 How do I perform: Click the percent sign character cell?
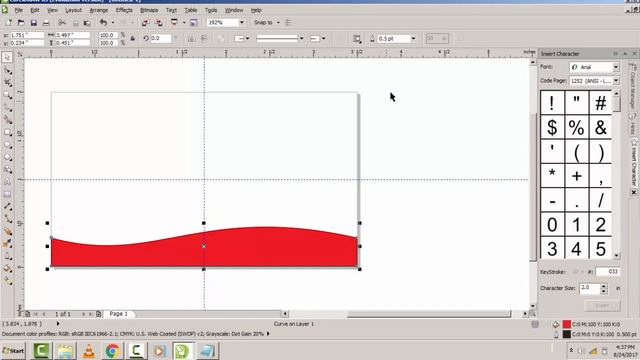pos(576,127)
